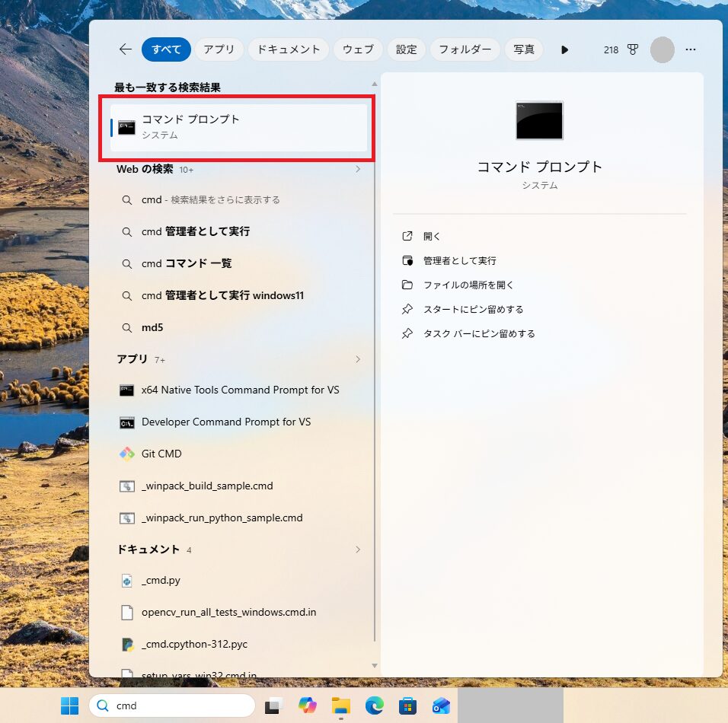Click 管理者として実行 in the right pane
728x723 pixels.
click(x=459, y=260)
